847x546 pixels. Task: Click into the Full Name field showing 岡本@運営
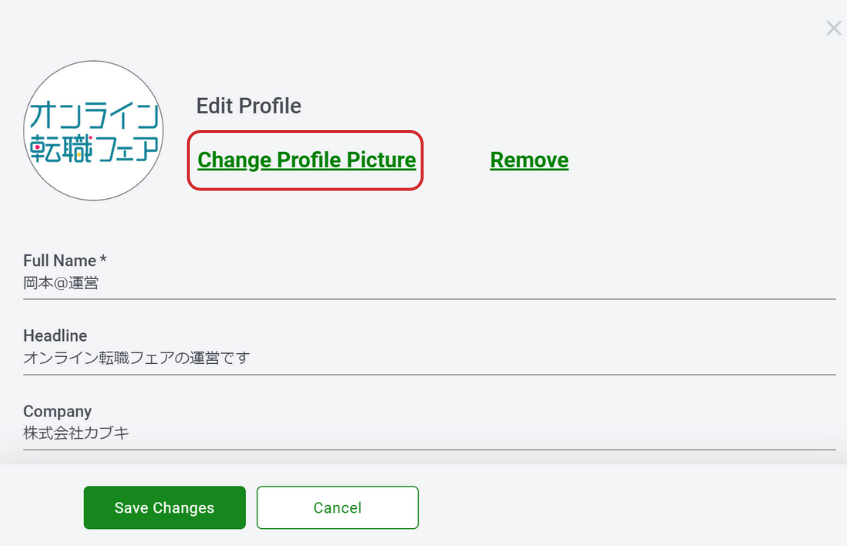coord(429,283)
